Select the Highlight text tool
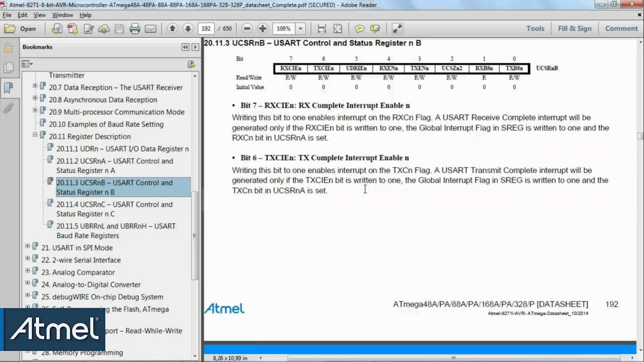Image resolution: width=644 pixels, height=362 pixels. (x=375, y=29)
